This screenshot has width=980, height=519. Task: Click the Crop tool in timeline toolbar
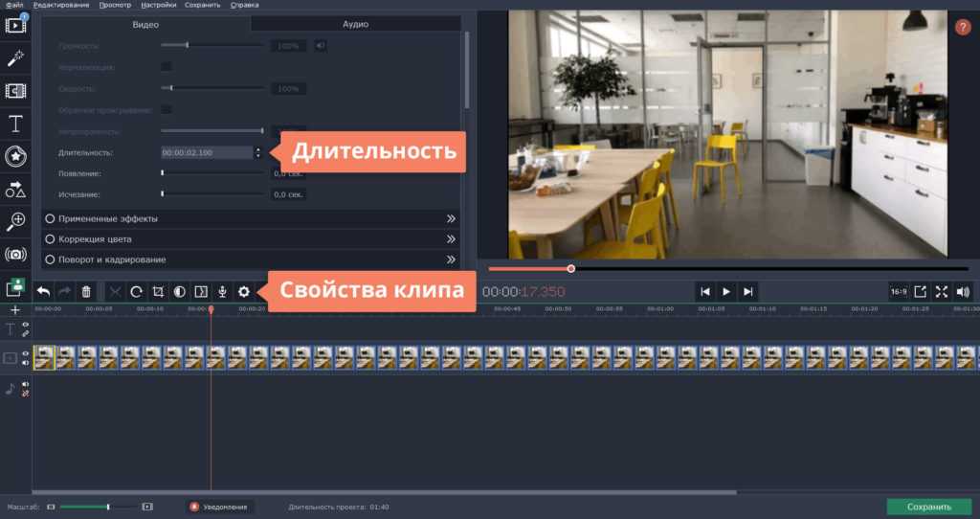tap(158, 292)
